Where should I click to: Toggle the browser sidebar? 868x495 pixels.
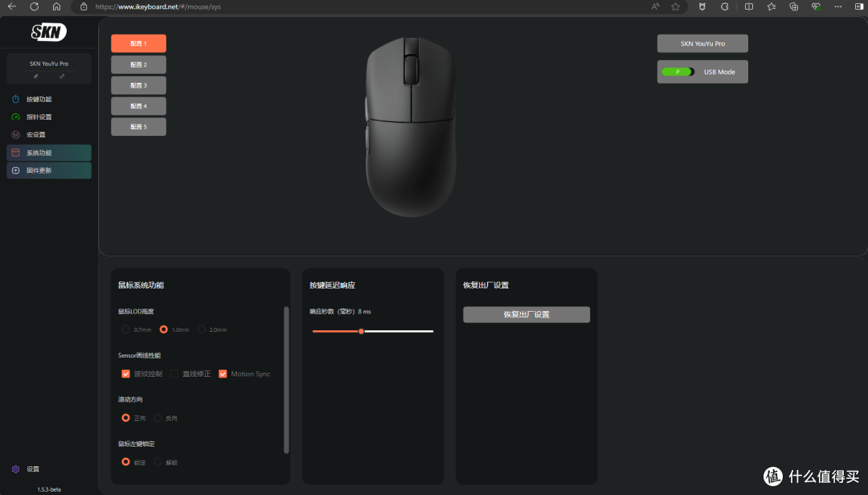[859, 6]
